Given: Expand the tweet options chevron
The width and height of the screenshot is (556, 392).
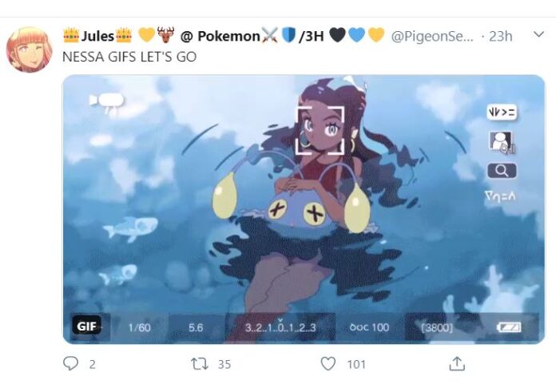Looking at the screenshot, I should 538,34.
